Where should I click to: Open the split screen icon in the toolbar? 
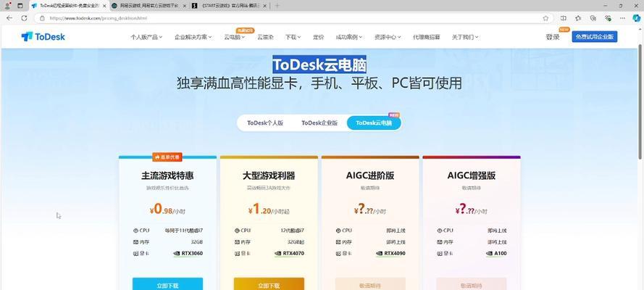[x=563, y=18]
